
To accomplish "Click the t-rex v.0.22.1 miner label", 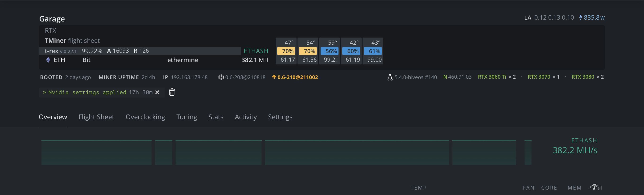I will 61,51.
